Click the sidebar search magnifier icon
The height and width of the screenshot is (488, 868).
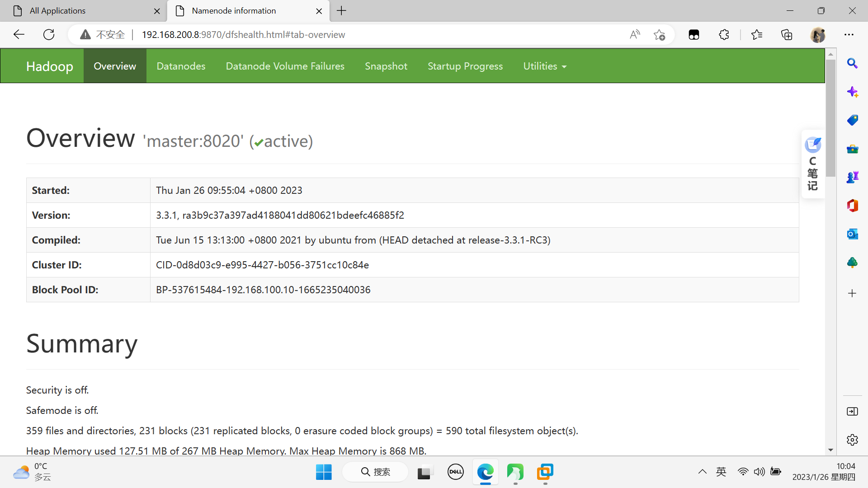tap(852, 63)
